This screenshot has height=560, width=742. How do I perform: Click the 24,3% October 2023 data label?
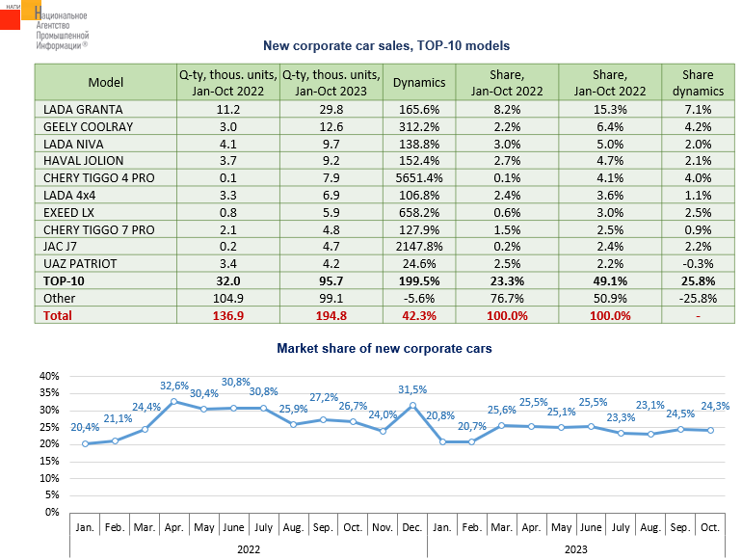point(714,406)
